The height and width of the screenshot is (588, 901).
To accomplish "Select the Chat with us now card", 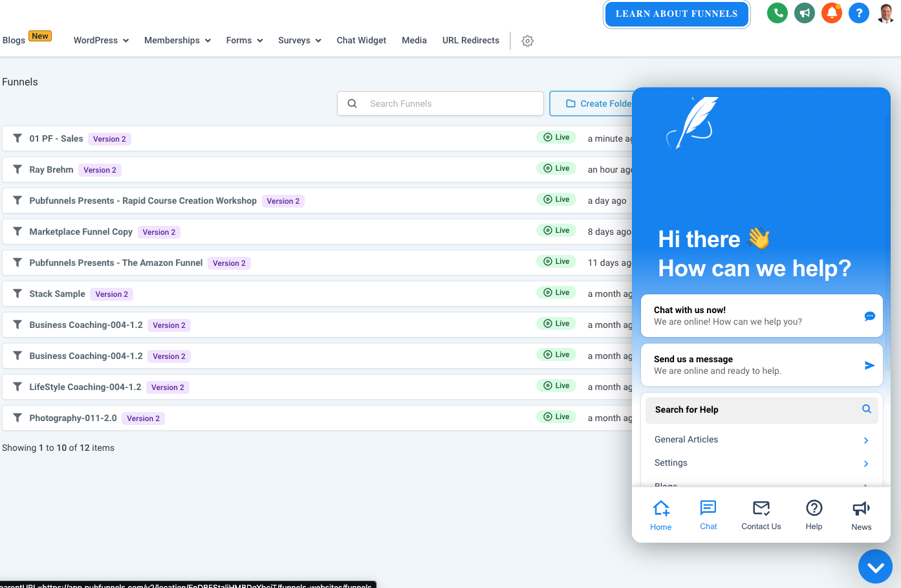I will tap(761, 316).
